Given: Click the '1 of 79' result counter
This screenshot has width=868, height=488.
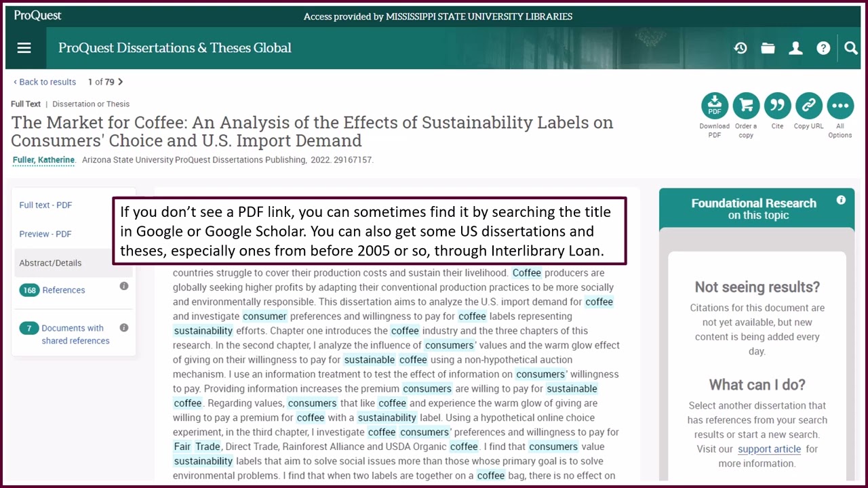Looking at the screenshot, I should (x=101, y=82).
